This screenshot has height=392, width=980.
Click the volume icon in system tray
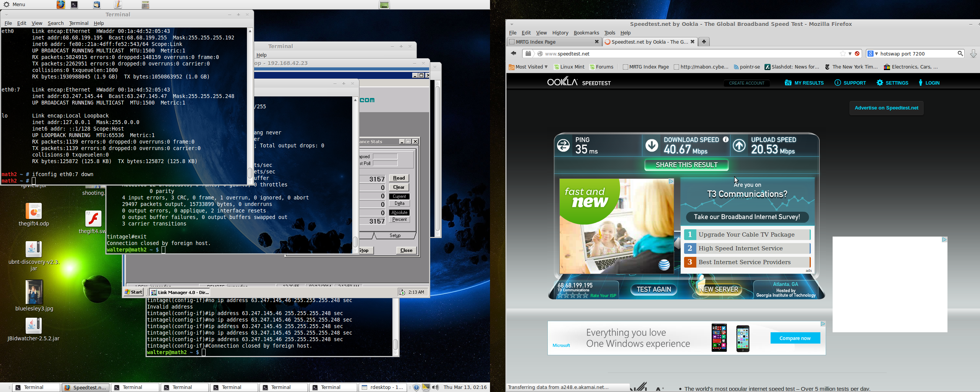click(435, 387)
